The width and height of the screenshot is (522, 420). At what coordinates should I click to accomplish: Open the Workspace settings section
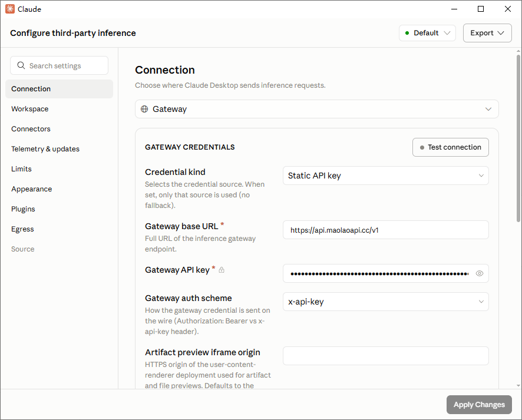pyautogui.click(x=60, y=109)
